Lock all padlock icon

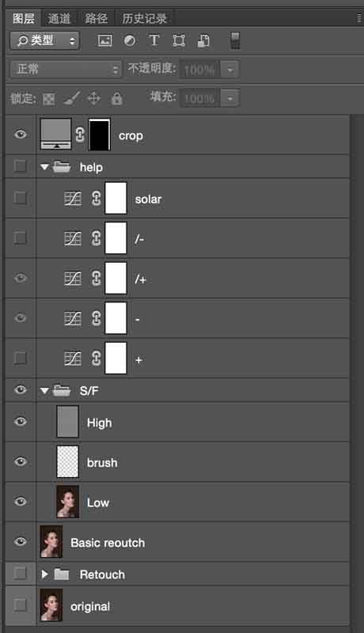pos(116,98)
